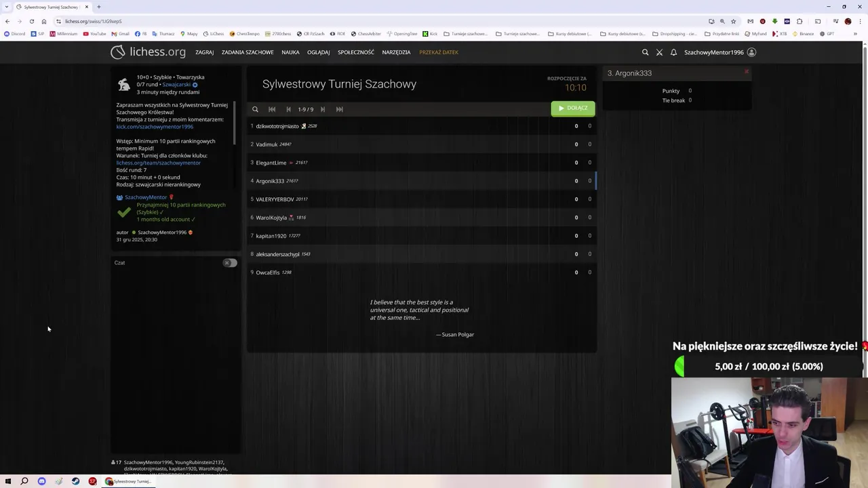Viewport: 868px width, 488px height.
Task: Open a new browser tab
Action: point(99,7)
